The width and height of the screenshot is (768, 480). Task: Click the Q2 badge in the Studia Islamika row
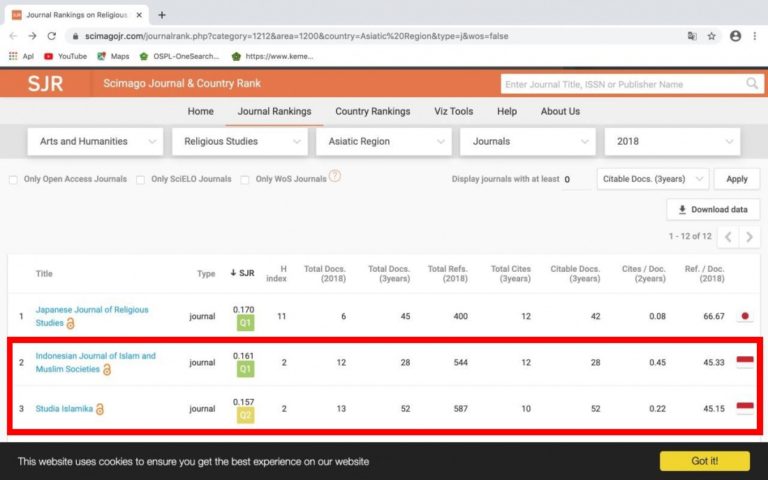coord(245,415)
